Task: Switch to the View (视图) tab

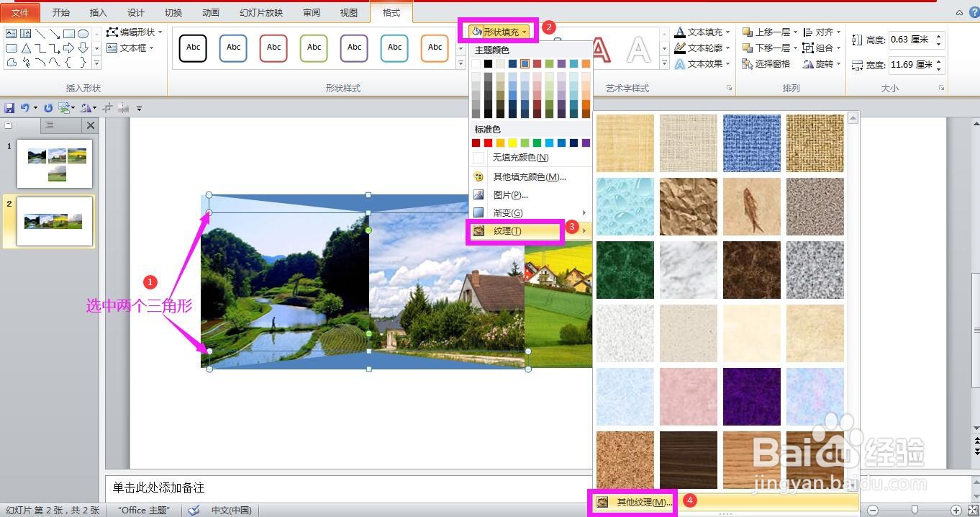Action: [349, 12]
